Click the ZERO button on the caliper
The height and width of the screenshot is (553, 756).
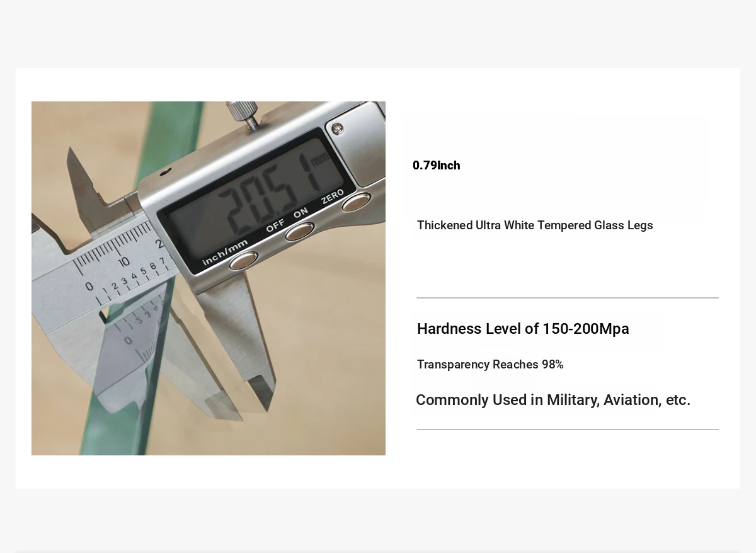[356, 202]
